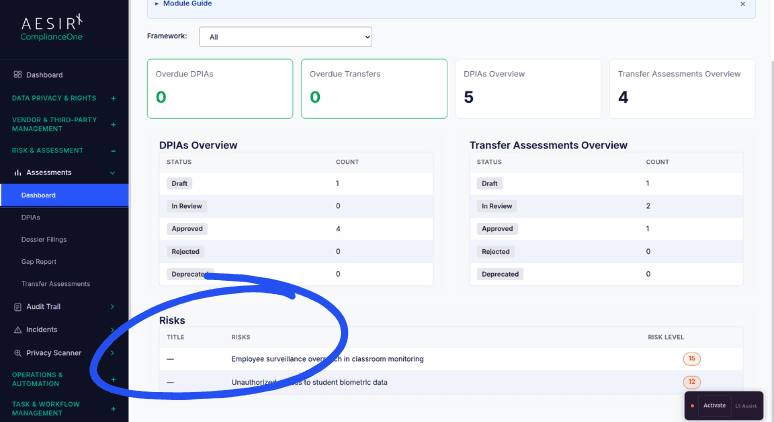Expand the Vendor & Third-Party Management section
774x422 pixels.
pyautogui.click(x=113, y=124)
